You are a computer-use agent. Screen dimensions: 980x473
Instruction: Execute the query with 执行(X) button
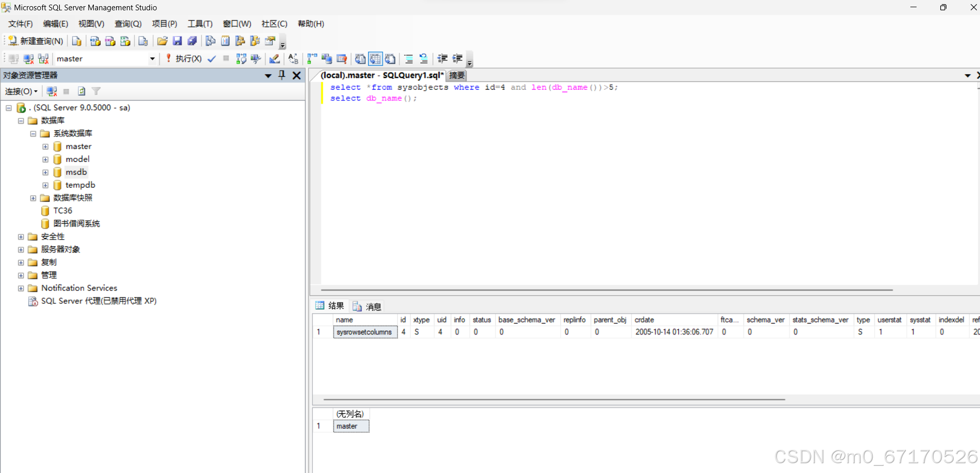click(184, 59)
